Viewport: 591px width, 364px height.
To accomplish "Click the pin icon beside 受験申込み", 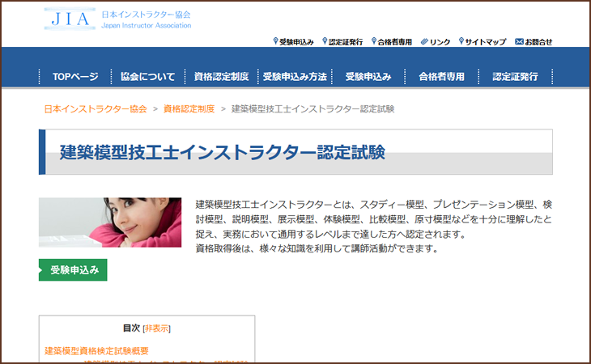I will [x=274, y=41].
